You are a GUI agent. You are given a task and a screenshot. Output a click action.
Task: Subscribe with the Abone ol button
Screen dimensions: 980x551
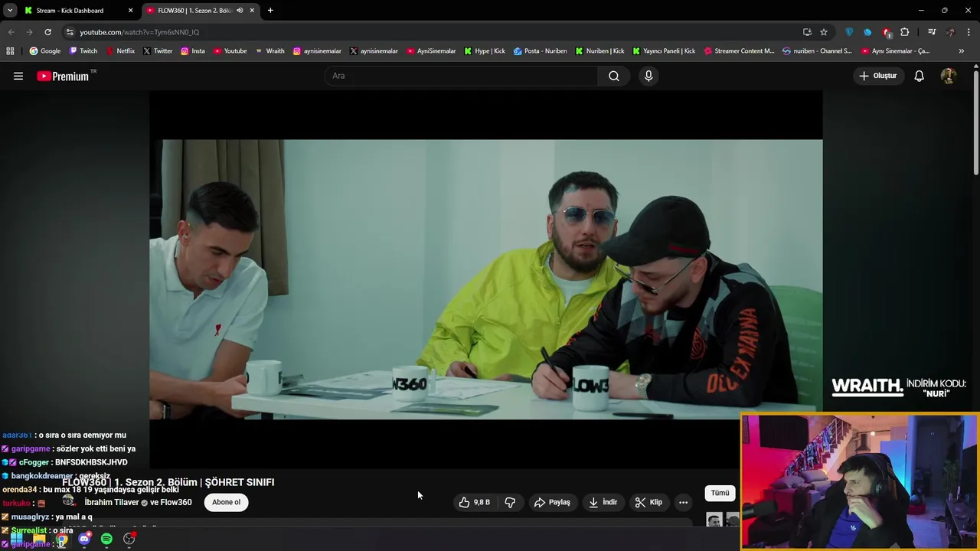tap(226, 502)
